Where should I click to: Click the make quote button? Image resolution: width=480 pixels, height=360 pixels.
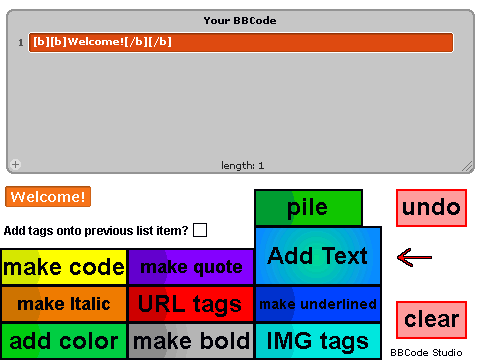191,267
